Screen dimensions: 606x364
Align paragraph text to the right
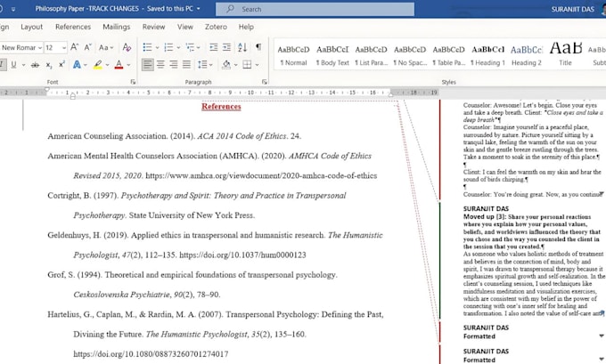tap(174, 64)
